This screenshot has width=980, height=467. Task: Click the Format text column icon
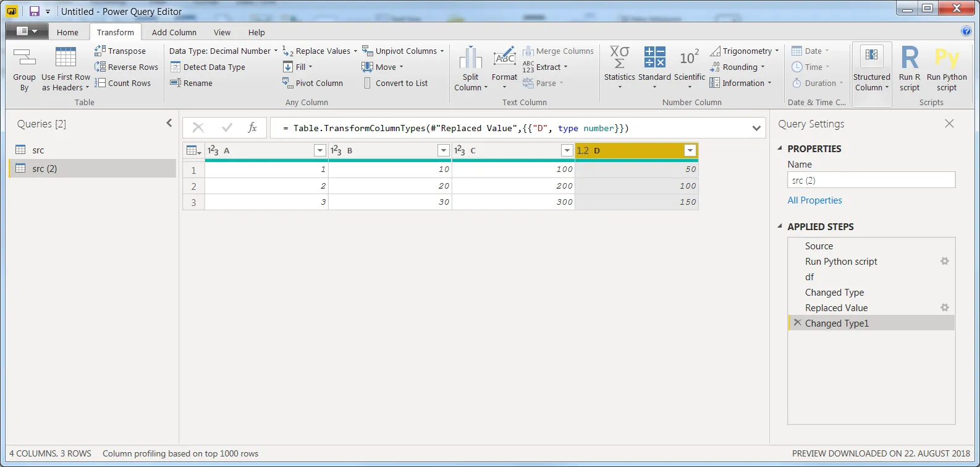[504, 58]
